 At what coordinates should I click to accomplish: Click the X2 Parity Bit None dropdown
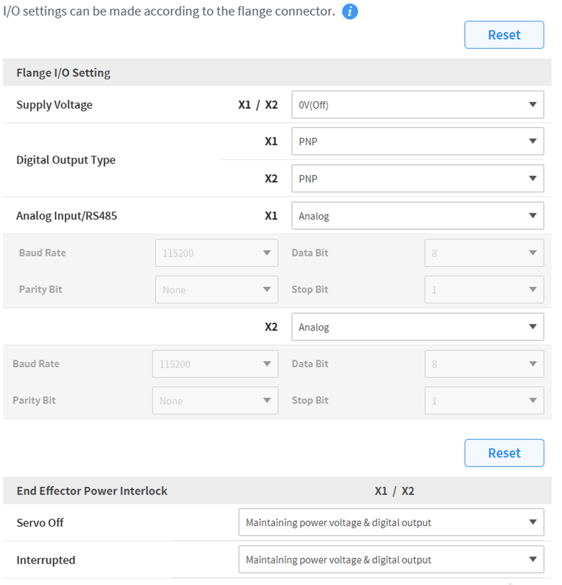pos(215,400)
